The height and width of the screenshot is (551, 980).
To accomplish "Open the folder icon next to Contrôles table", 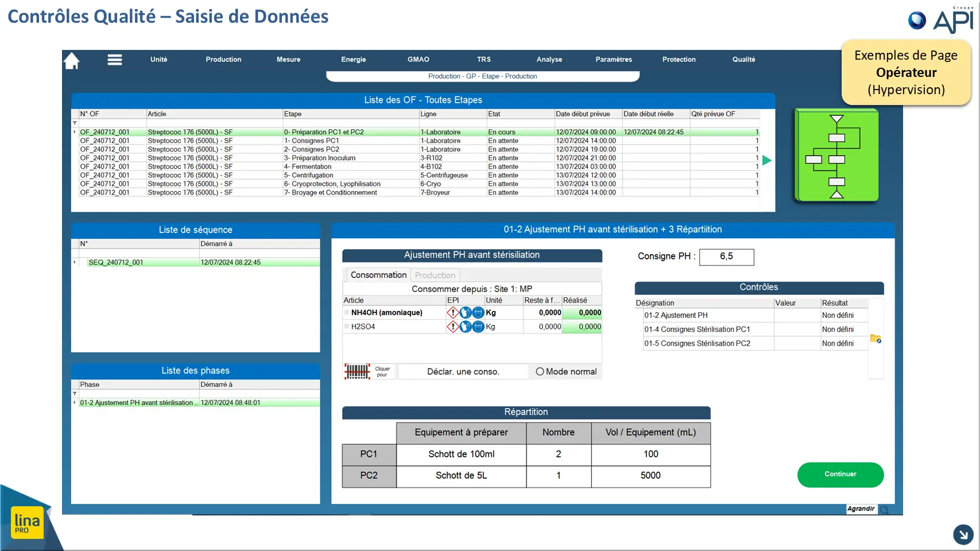I will click(876, 339).
